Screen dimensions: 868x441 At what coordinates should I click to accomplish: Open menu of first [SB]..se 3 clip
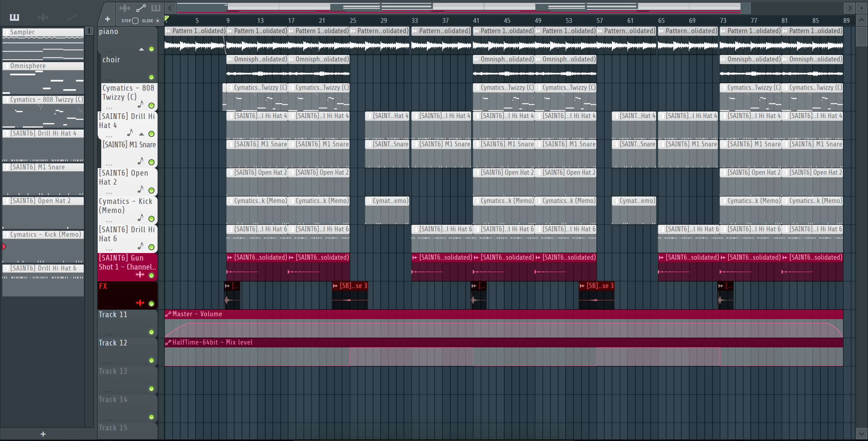335,286
